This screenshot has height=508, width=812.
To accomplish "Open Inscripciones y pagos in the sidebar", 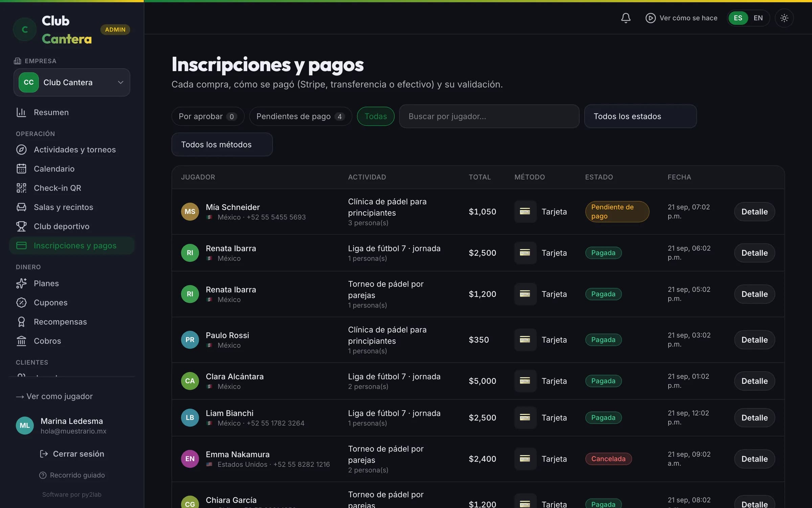I will point(72,246).
